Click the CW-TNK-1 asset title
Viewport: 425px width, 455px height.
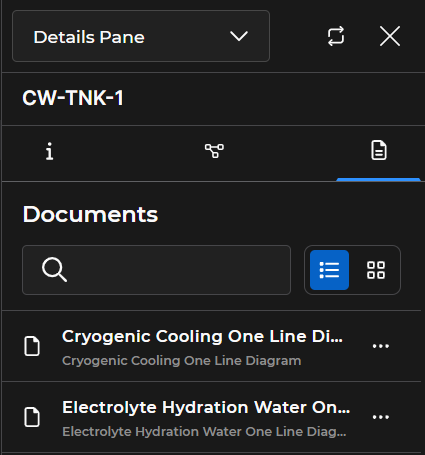pos(73,98)
